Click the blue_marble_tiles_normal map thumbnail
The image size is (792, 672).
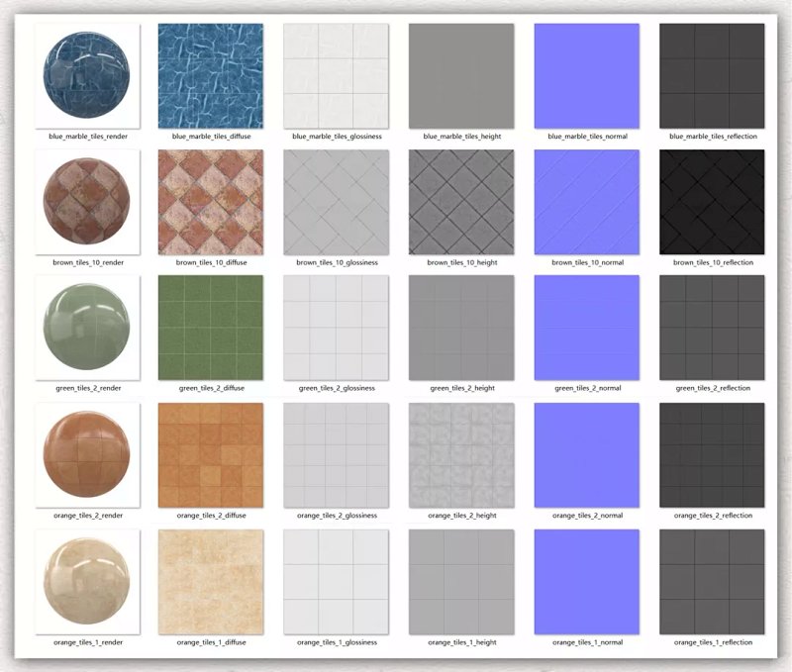coord(586,76)
